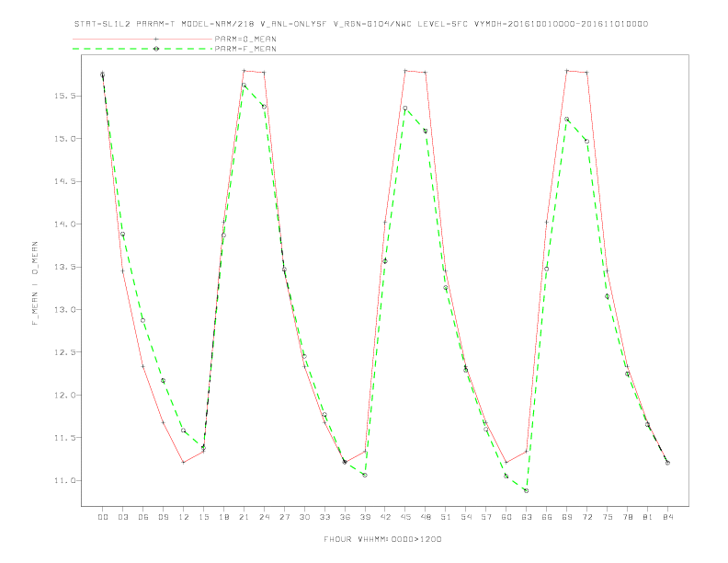Click the 21 forecast hour tick label

point(244,517)
